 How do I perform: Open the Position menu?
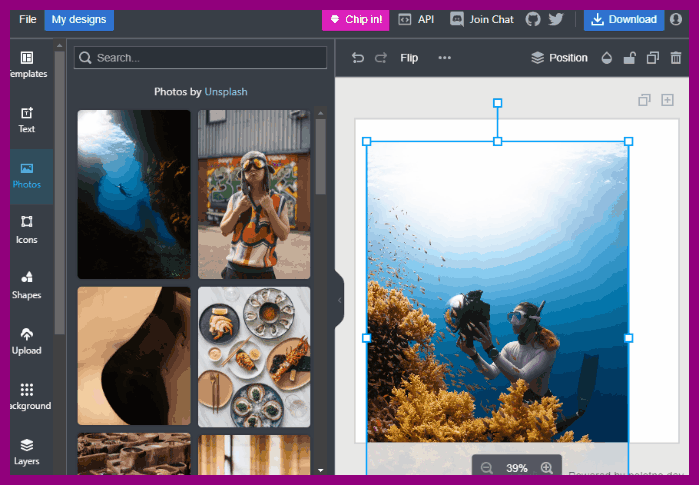[559, 58]
